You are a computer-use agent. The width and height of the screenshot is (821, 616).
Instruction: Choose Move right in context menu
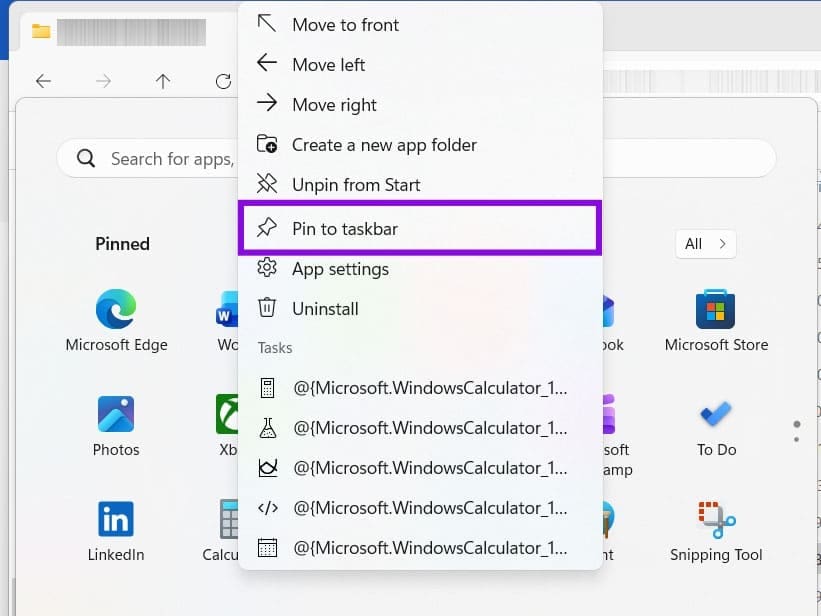click(x=419, y=105)
